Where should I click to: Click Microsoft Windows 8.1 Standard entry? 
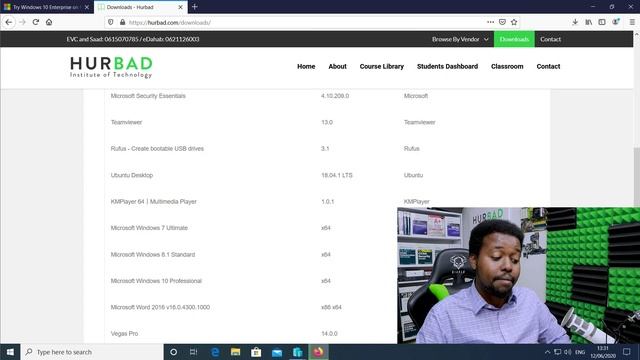(153, 254)
